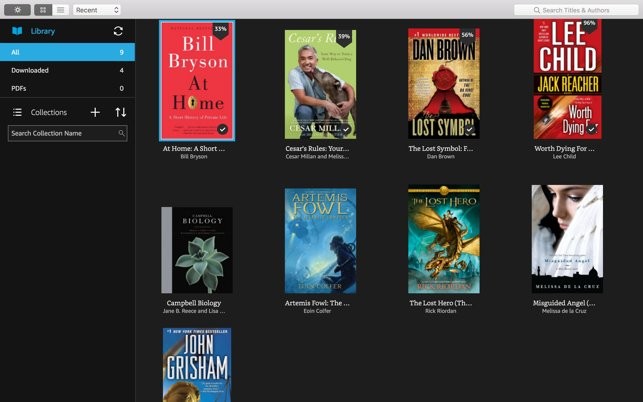Open the Library section label
This screenshot has width=643, height=402.
[x=43, y=31]
